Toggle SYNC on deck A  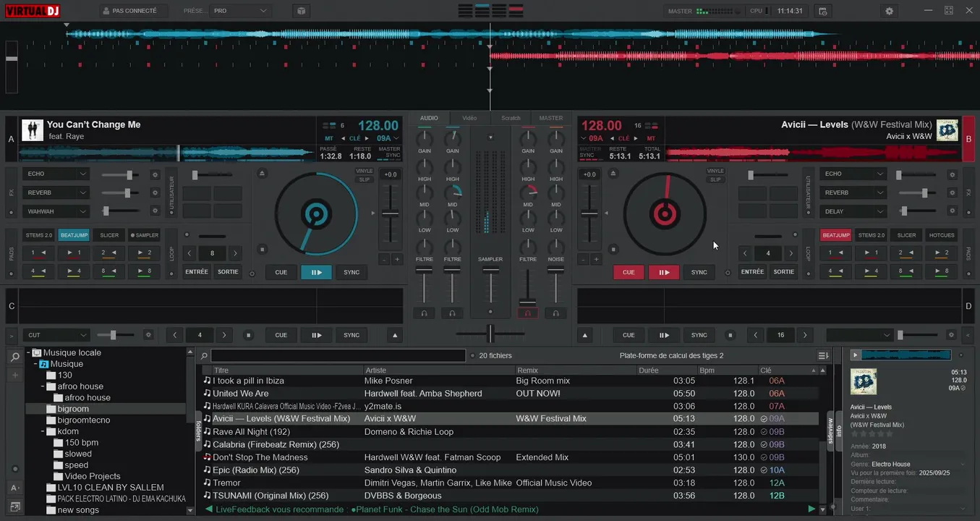[351, 272]
